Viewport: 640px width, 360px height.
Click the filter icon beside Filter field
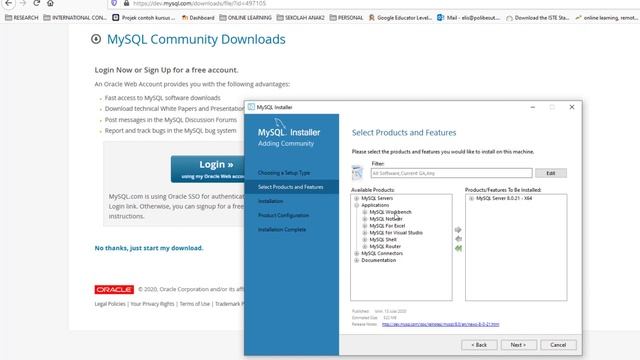[x=358, y=172]
